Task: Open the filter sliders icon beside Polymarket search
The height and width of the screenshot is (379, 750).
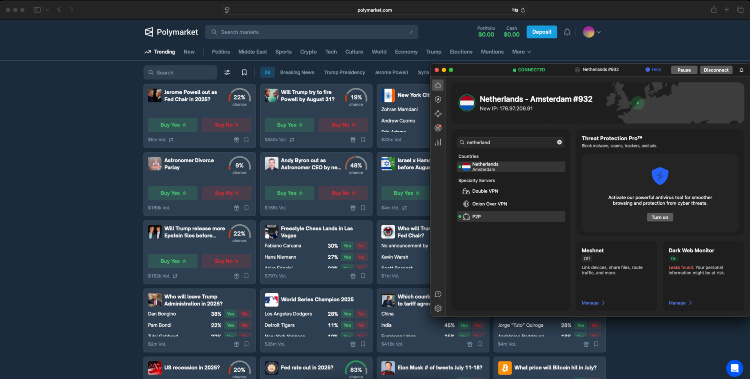Action: [x=227, y=72]
